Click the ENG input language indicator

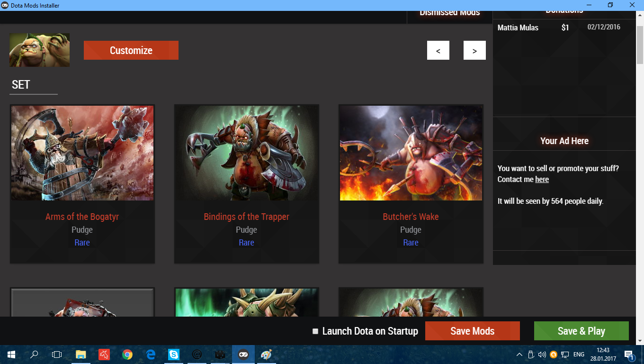pyautogui.click(x=579, y=355)
